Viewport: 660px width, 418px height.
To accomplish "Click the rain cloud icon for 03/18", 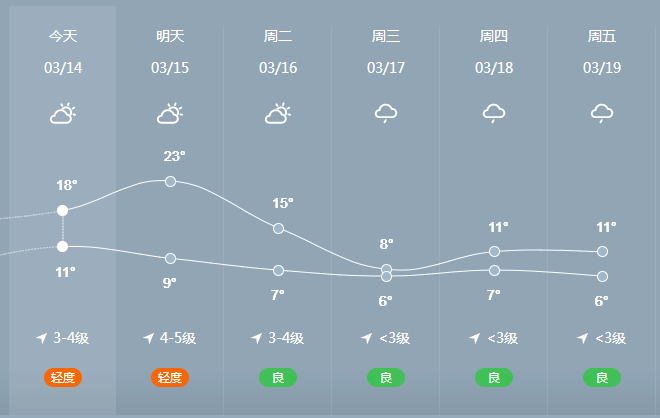I will (x=494, y=113).
